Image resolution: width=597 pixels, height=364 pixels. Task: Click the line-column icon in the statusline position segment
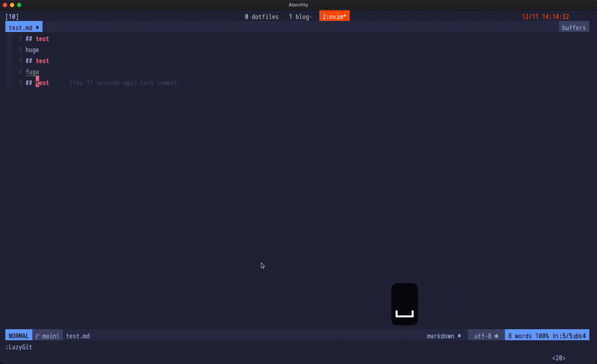tap(577, 336)
